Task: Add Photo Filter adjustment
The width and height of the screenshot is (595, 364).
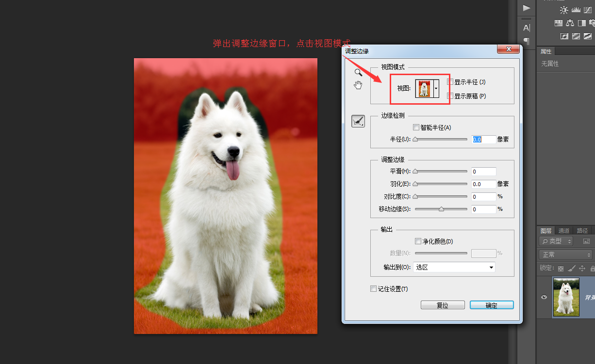Action: coord(592,23)
